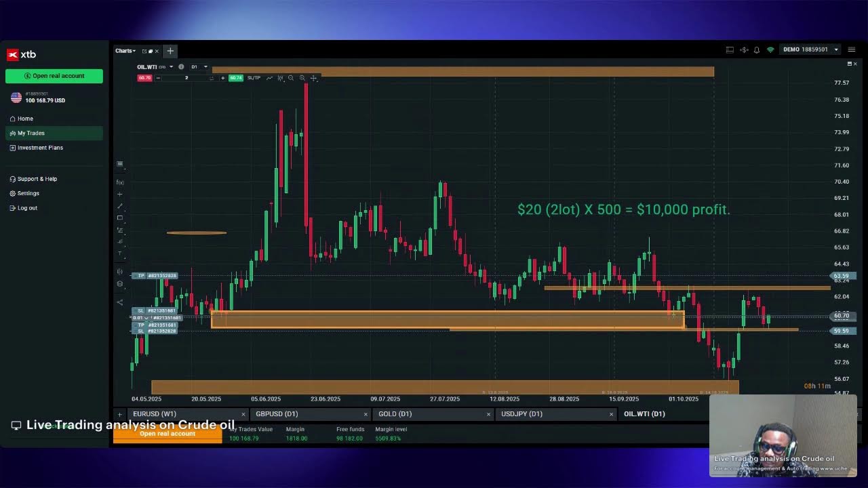
Task: Zoom in the chart with magnifier plus
Action: click(302, 78)
